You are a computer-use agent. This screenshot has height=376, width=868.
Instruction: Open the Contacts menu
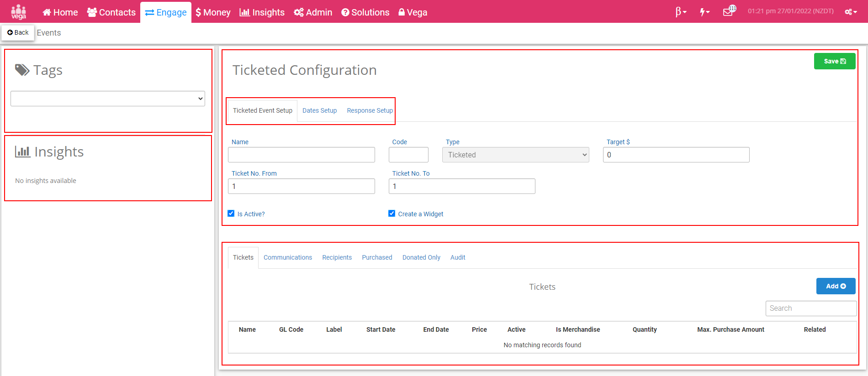pyautogui.click(x=111, y=12)
